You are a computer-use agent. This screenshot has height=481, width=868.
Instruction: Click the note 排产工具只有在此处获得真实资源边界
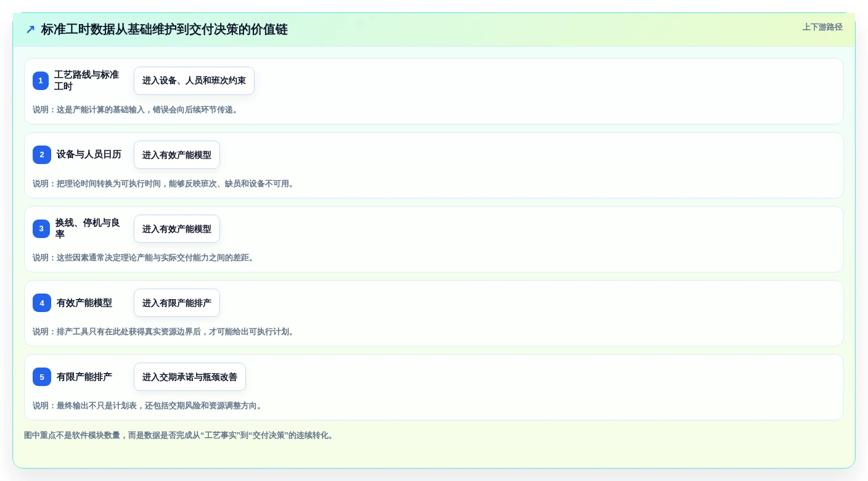point(164,332)
